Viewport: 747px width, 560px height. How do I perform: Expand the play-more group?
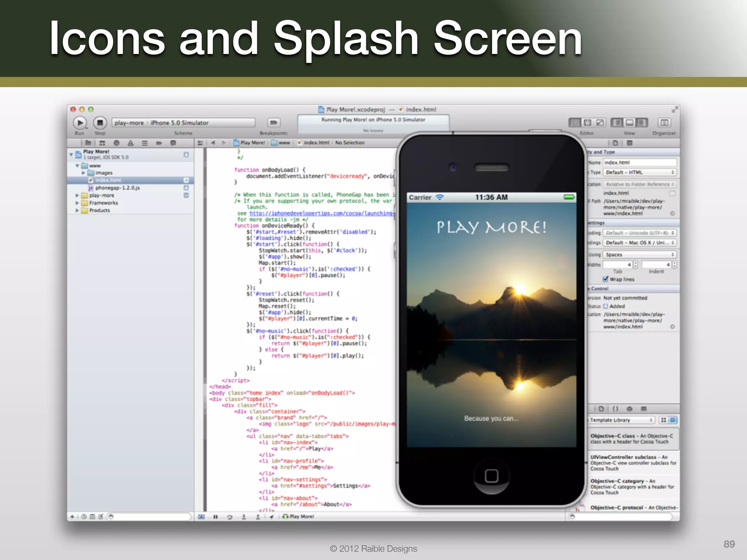point(77,195)
